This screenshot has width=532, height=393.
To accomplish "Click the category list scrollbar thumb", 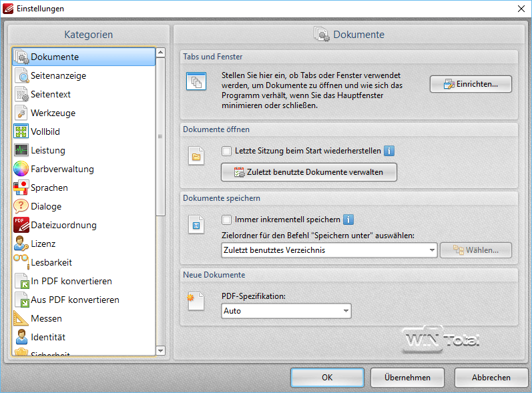I will (x=160, y=136).
